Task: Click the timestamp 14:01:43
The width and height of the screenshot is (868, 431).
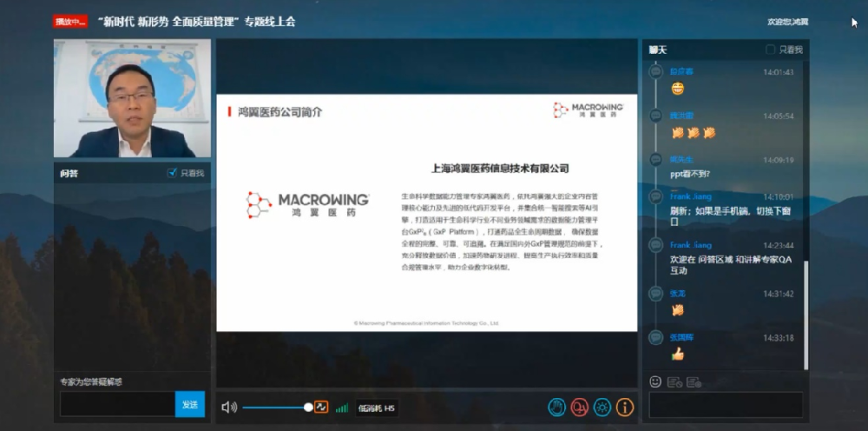Action: click(x=779, y=72)
